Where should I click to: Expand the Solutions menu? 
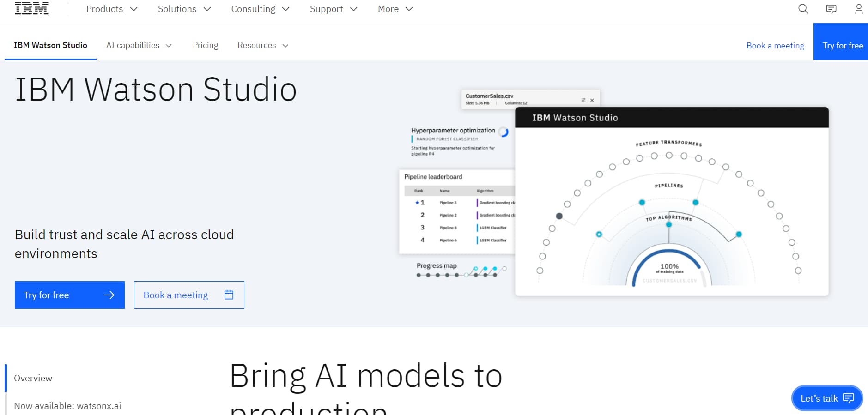tap(184, 9)
